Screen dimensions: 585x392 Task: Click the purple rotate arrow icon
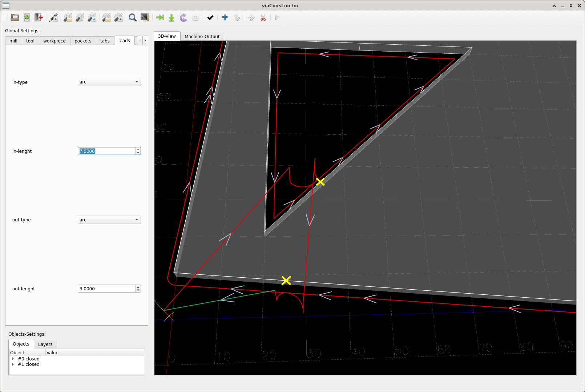pos(183,17)
